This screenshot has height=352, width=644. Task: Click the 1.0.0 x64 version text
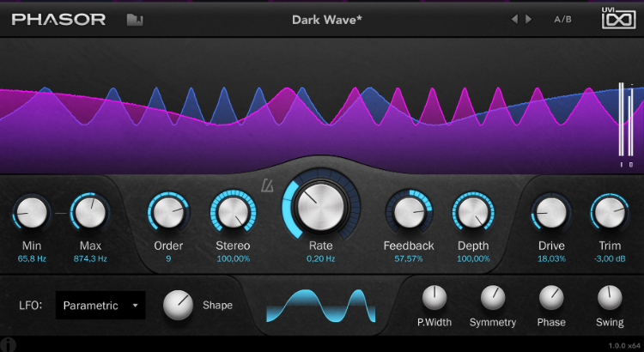click(x=624, y=345)
